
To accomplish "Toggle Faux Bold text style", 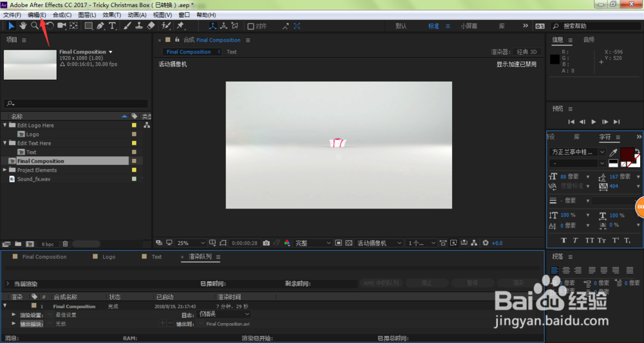I will 563,241.
